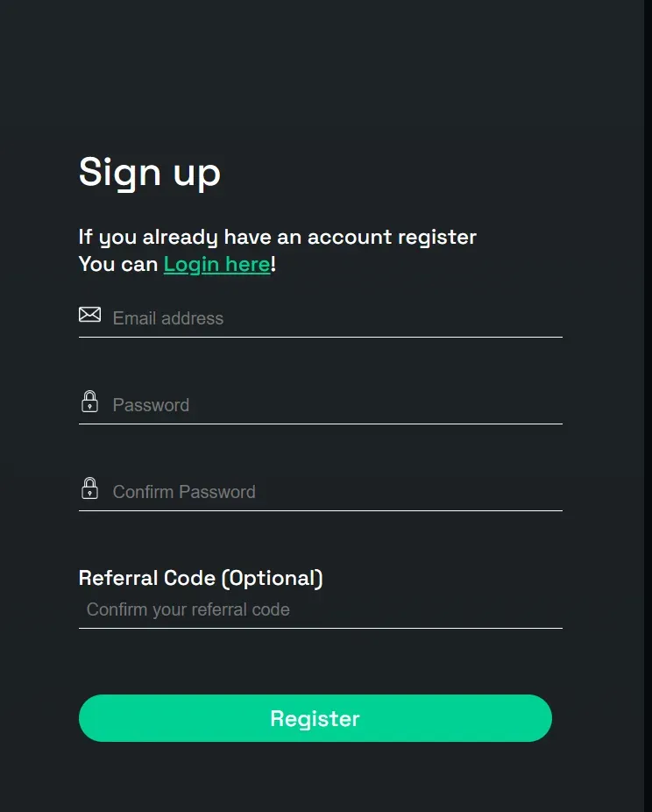Click the "You can" text before the login link

pos(117,264)
